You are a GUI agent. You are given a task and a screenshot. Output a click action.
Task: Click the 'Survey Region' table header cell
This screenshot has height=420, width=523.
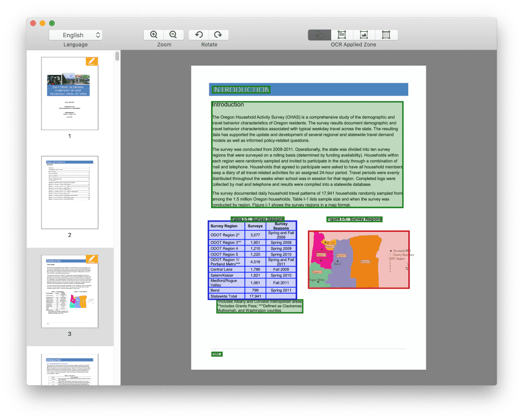click(227, 226)
